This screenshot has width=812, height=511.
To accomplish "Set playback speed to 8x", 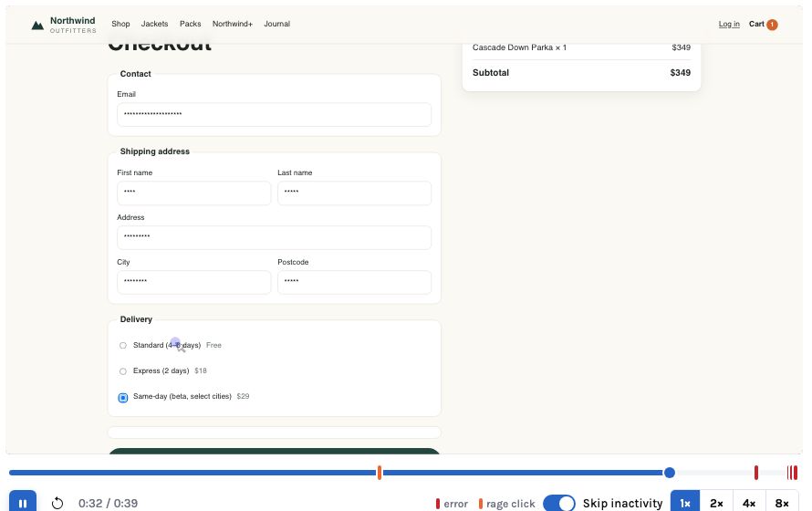I will coord(782,503).
